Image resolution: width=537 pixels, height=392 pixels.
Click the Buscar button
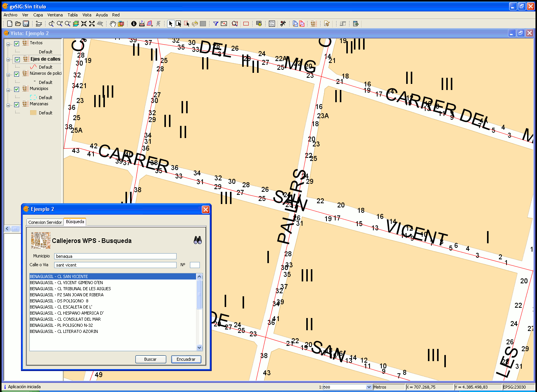click(x=151, y=359)
